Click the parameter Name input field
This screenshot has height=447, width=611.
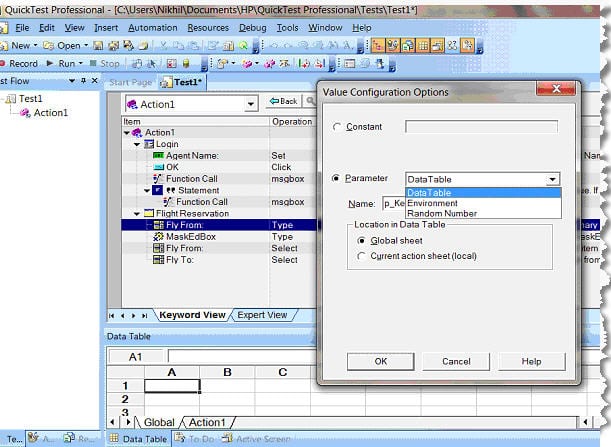click(x=394, y=203)
